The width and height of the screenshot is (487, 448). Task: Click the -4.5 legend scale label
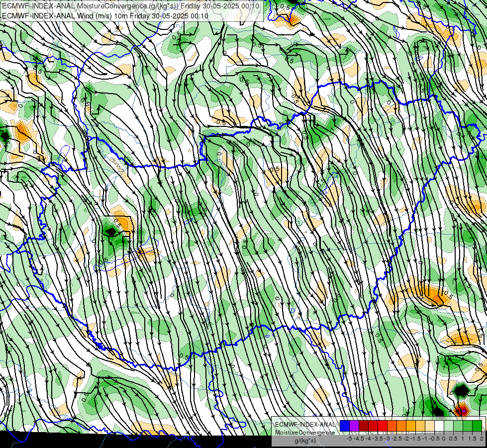(x=359, y=439)
